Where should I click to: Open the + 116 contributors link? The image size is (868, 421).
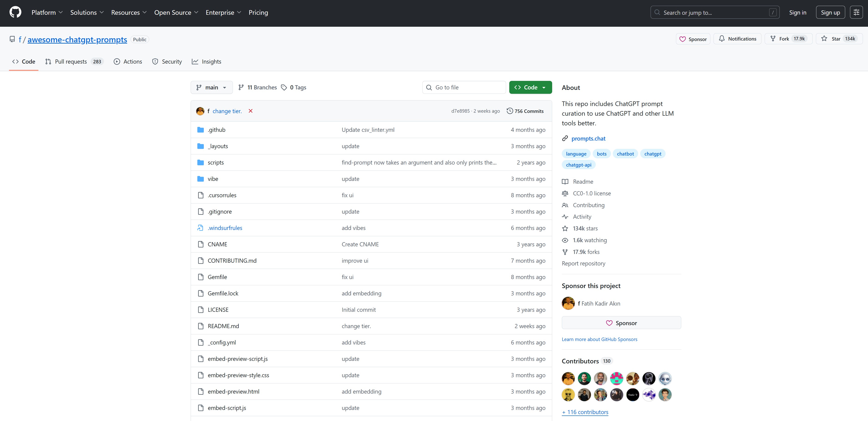tap(585, 412)
